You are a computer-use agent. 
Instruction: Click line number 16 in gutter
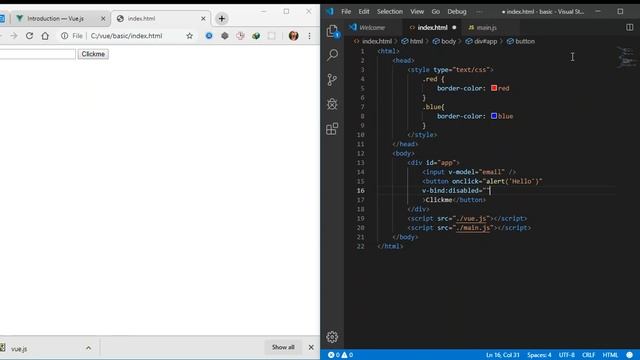point(361,191)
